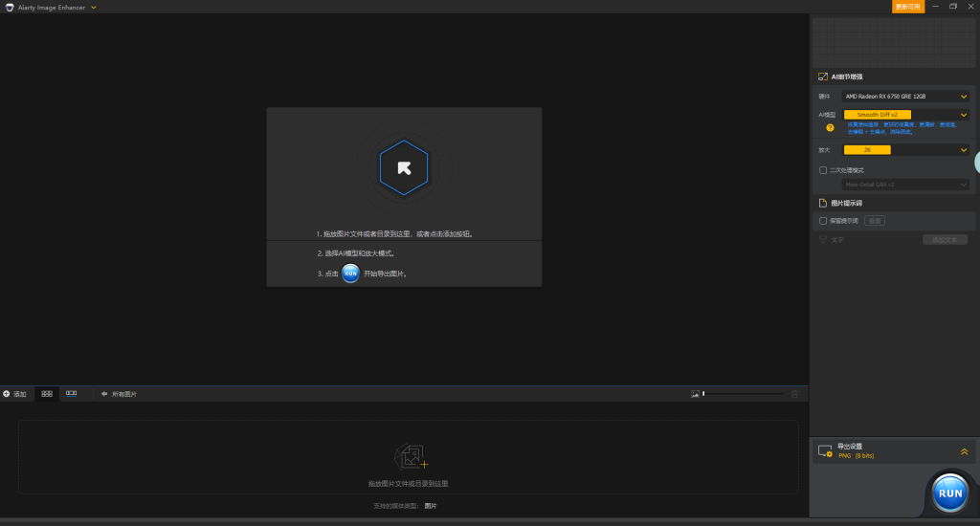The width and height of the screenshot is (980, 526).
Task: Tick the 保留提示词 checkbox
Action: coord(823,221)
